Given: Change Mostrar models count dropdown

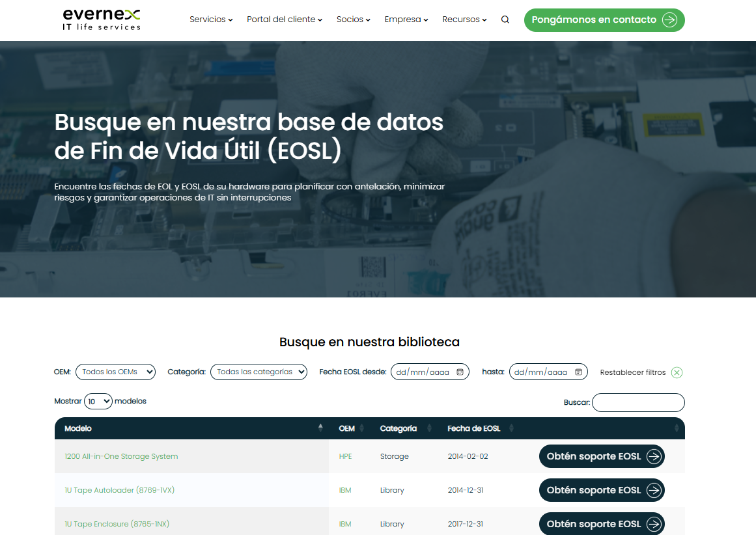Looking at the screenshot, I should click(x=98, y=402).
